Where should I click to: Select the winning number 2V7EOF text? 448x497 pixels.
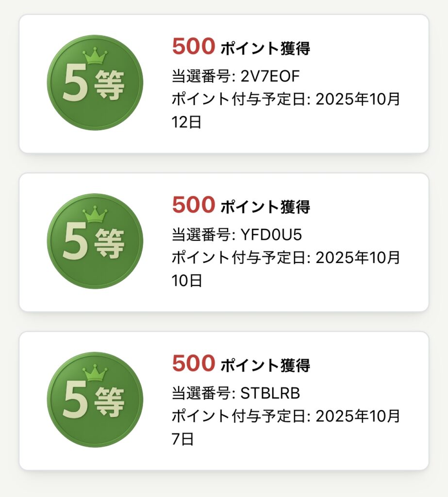coord(270,76)
